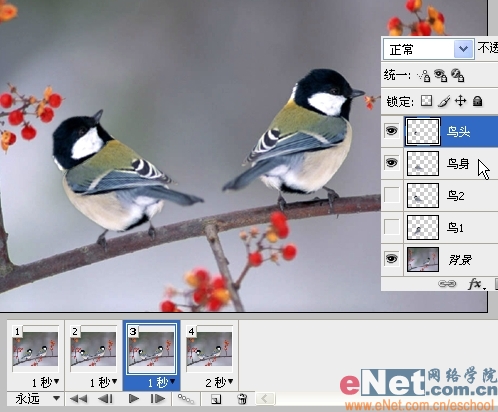
Task: Lock image pixels brush icon
Action: (x=444, y=101)
